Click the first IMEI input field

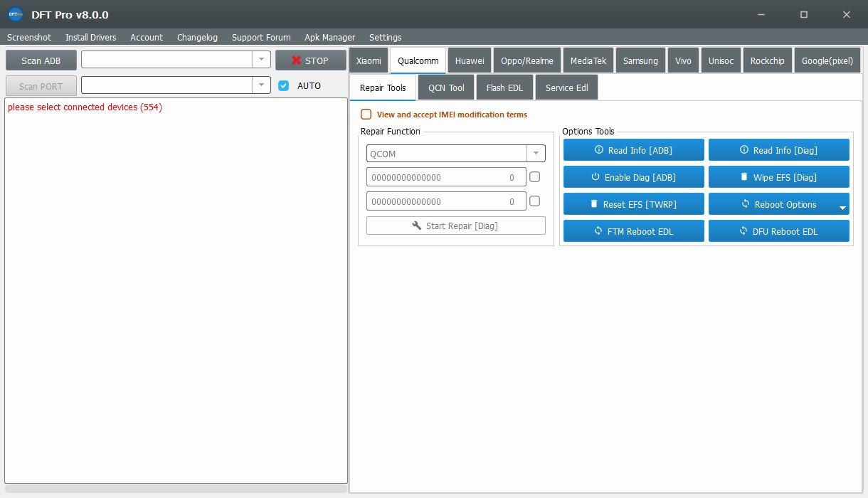446,177
